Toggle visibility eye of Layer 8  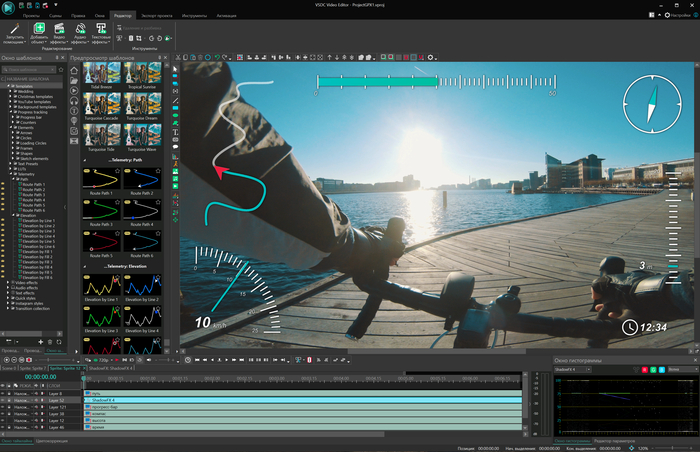pos(3,393)
